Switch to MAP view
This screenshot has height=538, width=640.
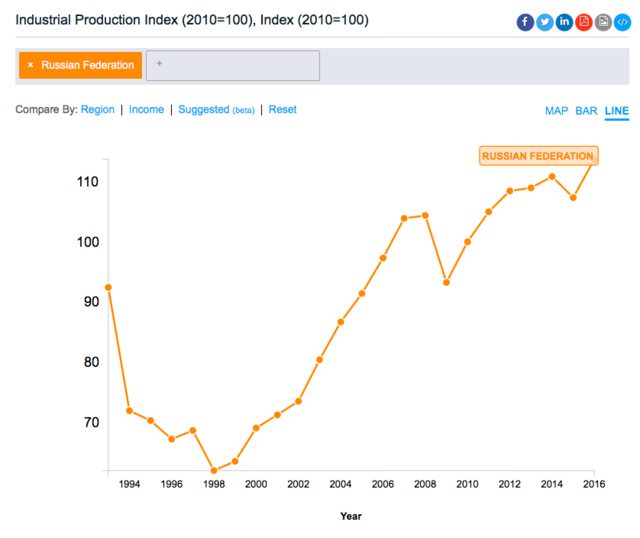click(556, 111)
